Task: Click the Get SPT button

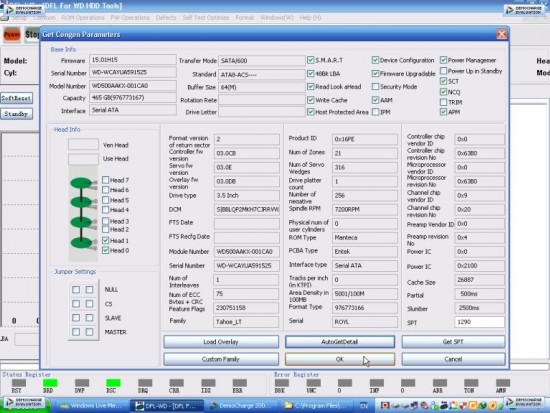Action: [x=453, y=342]
